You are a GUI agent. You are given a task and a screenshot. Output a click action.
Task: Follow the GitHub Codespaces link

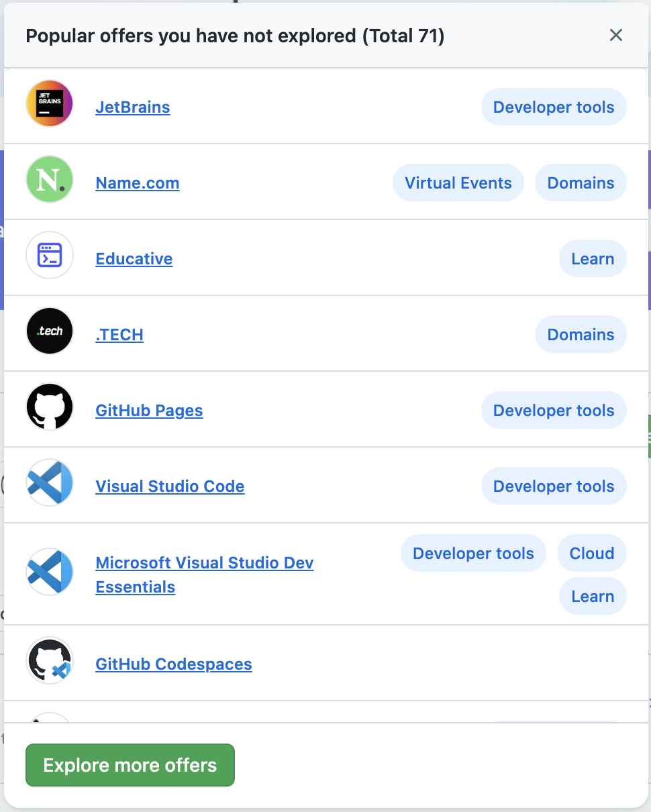pos(174,664)
